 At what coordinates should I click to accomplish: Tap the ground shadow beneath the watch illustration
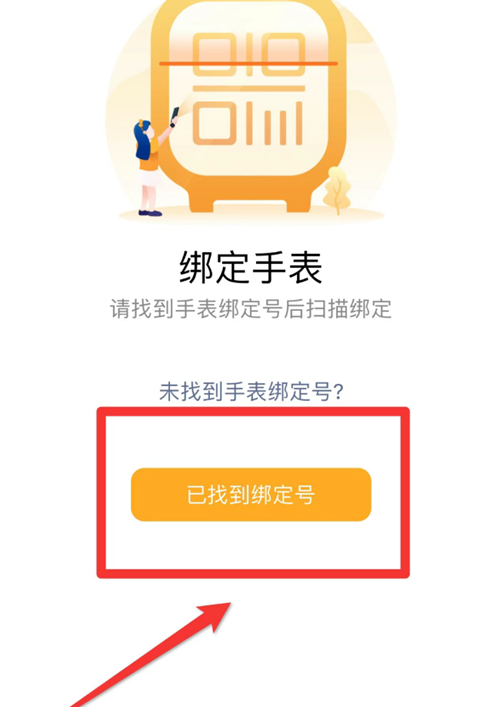coord(251,216)
